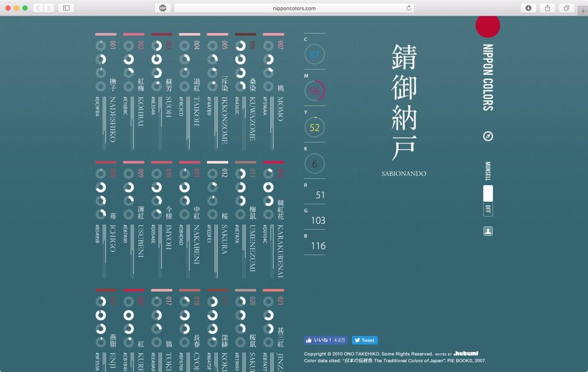The width and height of the screenshot is (588, 372).
Task: Go forward in Safari history
Action: (49, 8)
